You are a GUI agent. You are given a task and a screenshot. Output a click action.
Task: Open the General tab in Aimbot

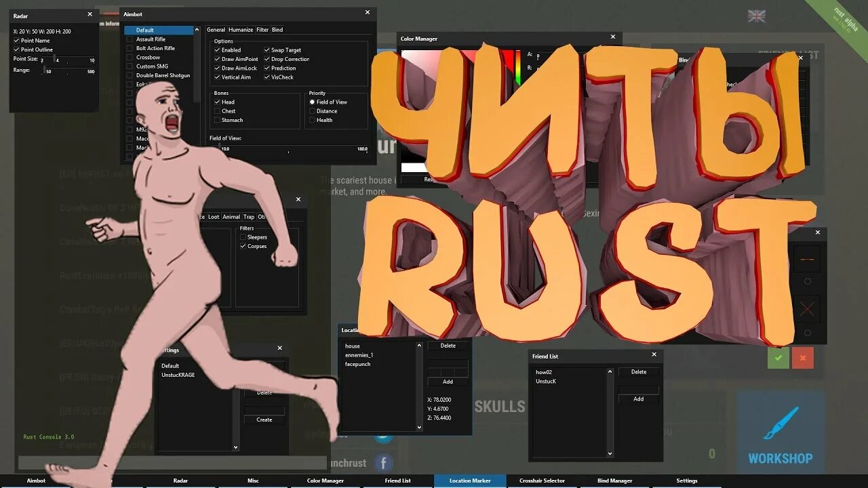[216, 30]
